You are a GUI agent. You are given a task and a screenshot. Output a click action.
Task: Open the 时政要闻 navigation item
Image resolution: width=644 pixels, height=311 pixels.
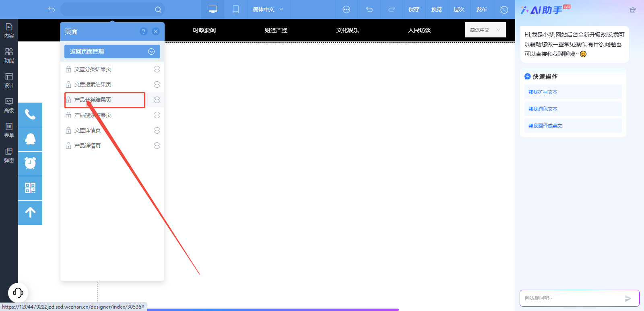click(204, 30)
